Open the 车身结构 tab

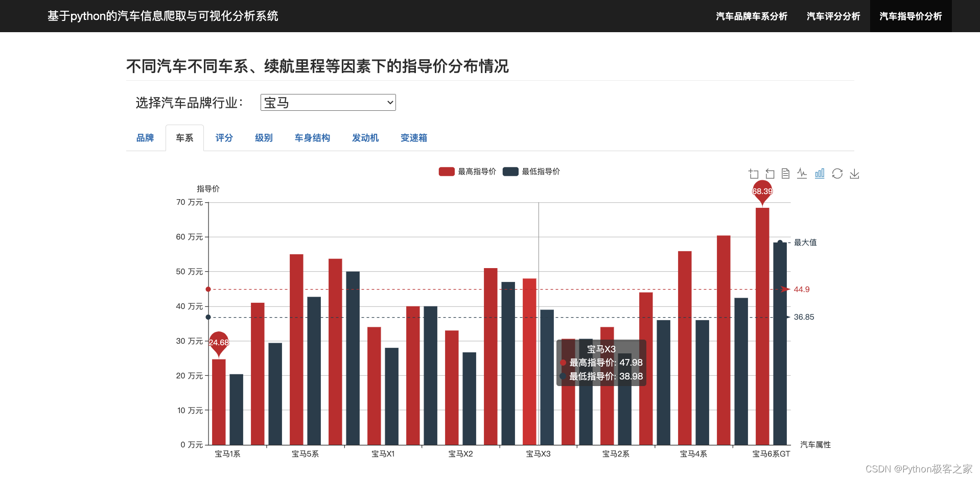point(312,138)
